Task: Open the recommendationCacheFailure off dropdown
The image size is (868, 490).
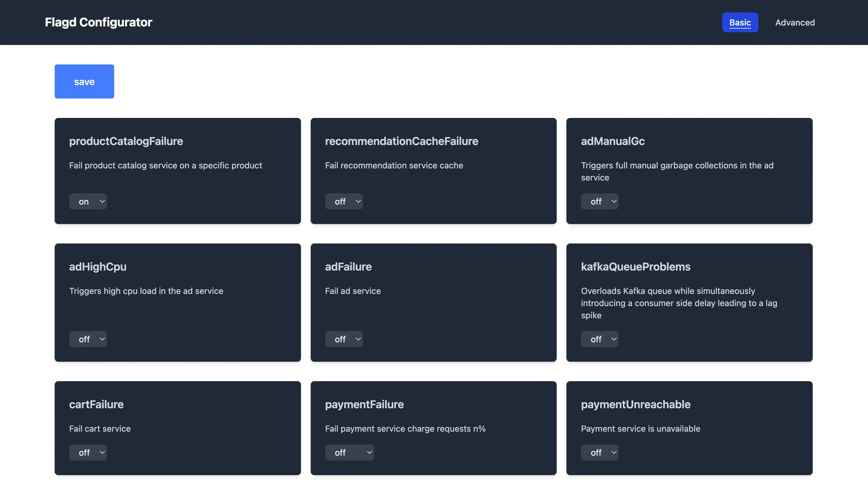Action: 344,201
